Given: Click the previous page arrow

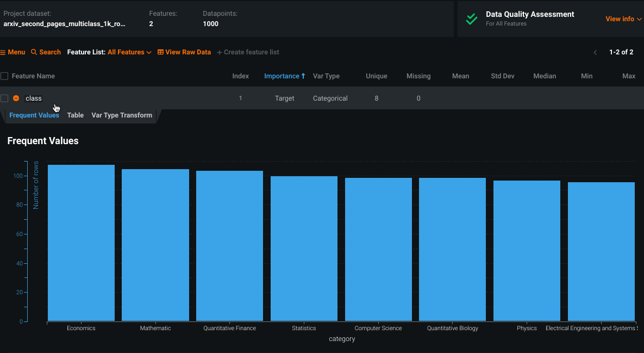Looking at the screenshot, I should pyautogui.click(x=595, y=53).
